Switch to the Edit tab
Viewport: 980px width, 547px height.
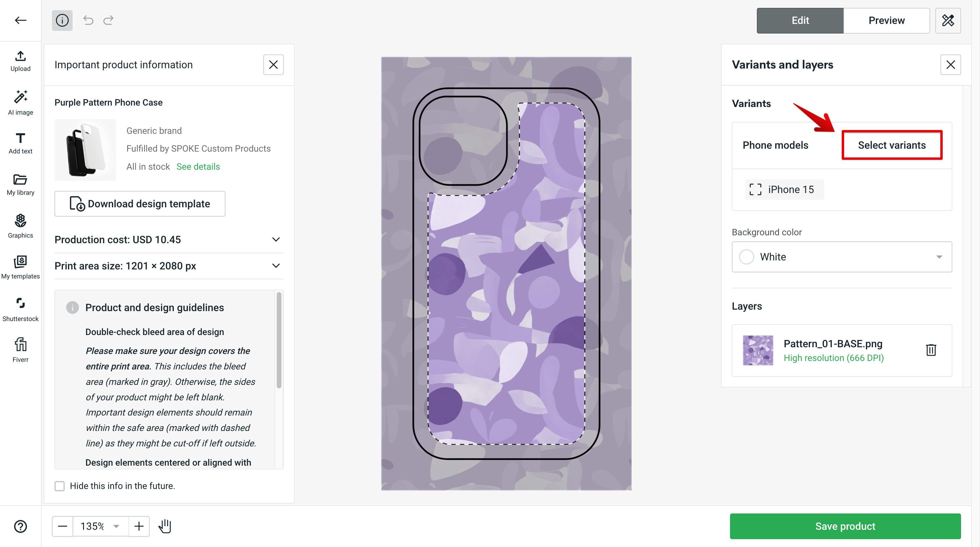[x=800, y=20]
